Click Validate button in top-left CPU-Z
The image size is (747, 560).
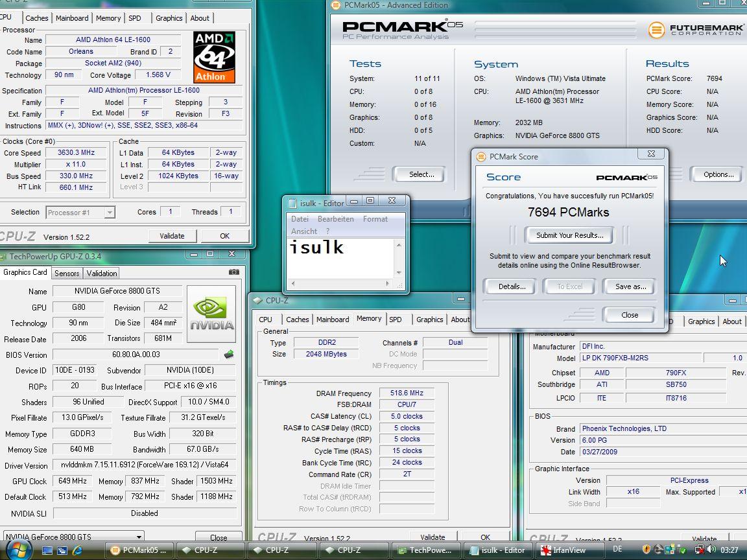click(172, 236)
